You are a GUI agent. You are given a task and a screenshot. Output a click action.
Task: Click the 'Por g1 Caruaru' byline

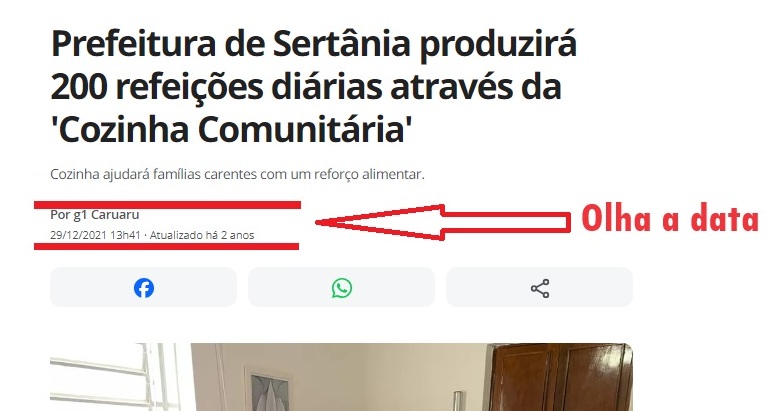click(x=95, y=214)
